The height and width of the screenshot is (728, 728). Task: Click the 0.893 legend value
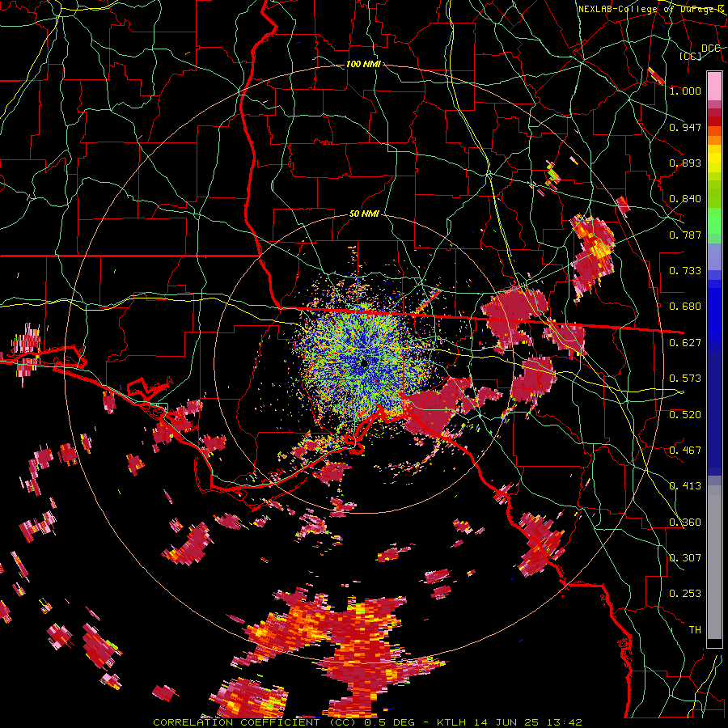point(685,163)
